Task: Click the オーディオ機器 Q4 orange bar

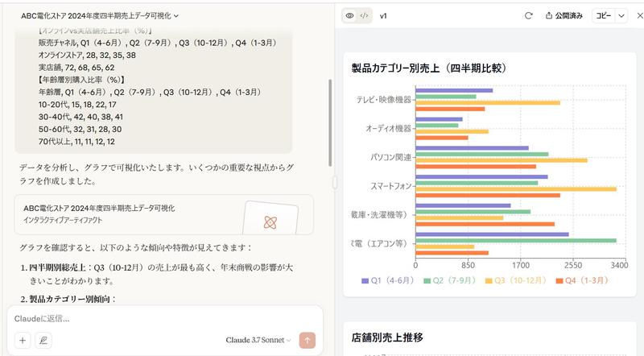Action: [x=442, y=138]
